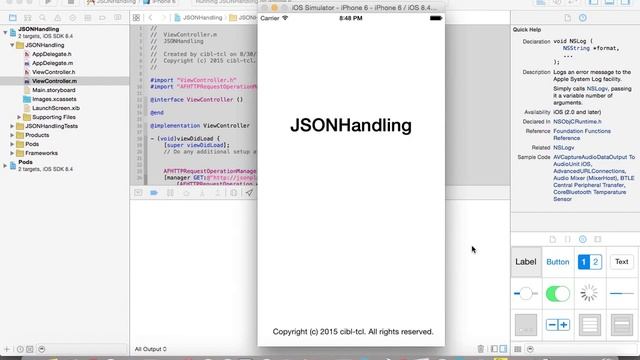Select Progress View object in library
The height and width of the screenshot is (360, 640).
pyautogui.click(x=622, y=293)
